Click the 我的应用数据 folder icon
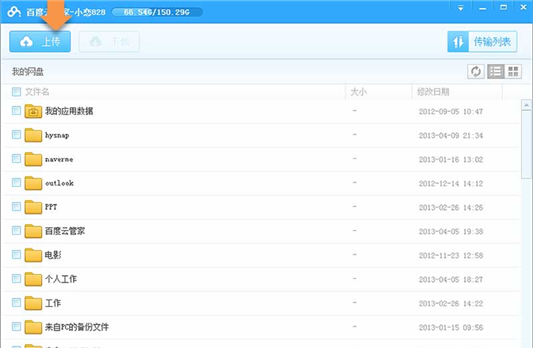Viewport: 533px width, 361px height. [33, 111]
